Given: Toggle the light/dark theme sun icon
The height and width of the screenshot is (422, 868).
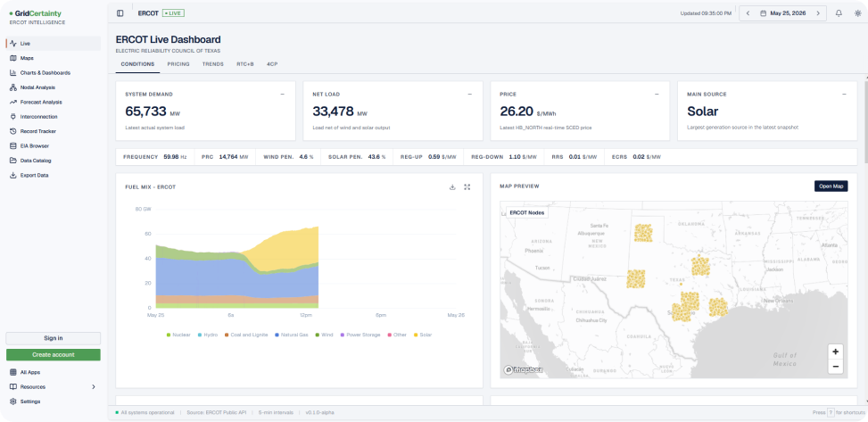Looking at the screenshot, I should click(857, 13).
